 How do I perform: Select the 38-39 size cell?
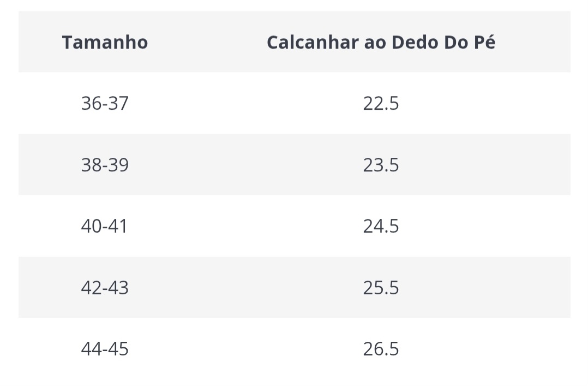point(105,165)
